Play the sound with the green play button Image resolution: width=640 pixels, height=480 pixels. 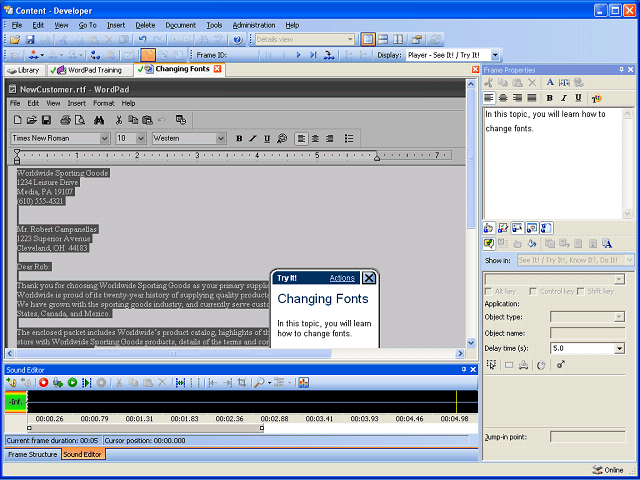click(72, 382)
